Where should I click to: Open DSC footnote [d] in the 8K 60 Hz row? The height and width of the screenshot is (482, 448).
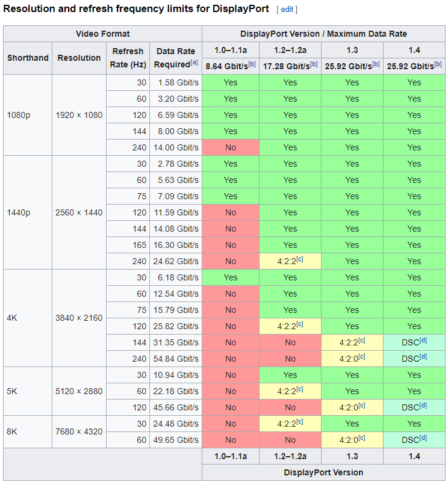[423, 437]
